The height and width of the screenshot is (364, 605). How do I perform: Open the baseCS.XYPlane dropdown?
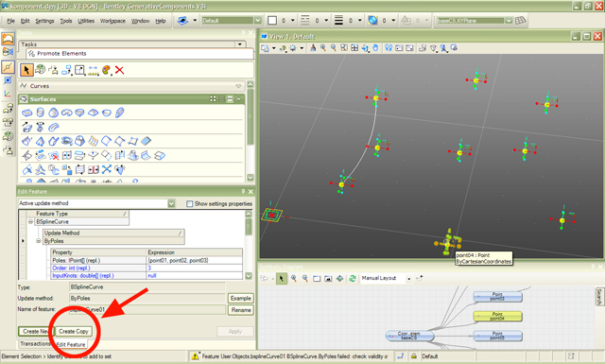point(509,20)
